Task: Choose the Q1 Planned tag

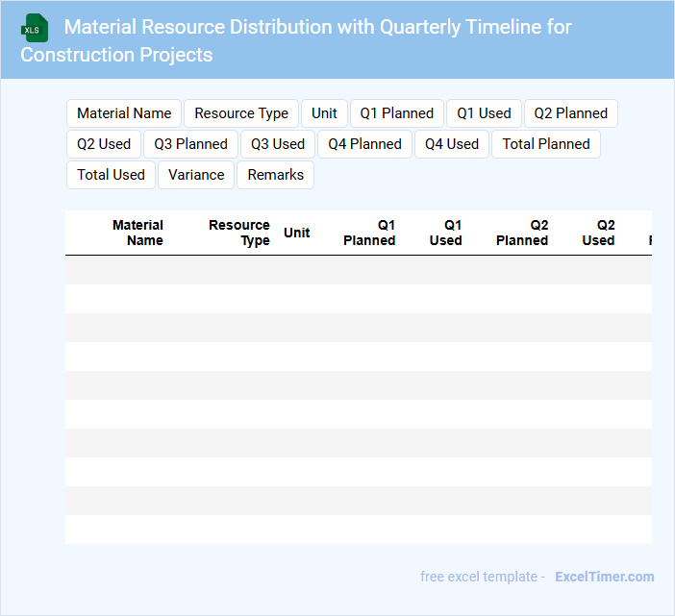Action: coord(397,113)
